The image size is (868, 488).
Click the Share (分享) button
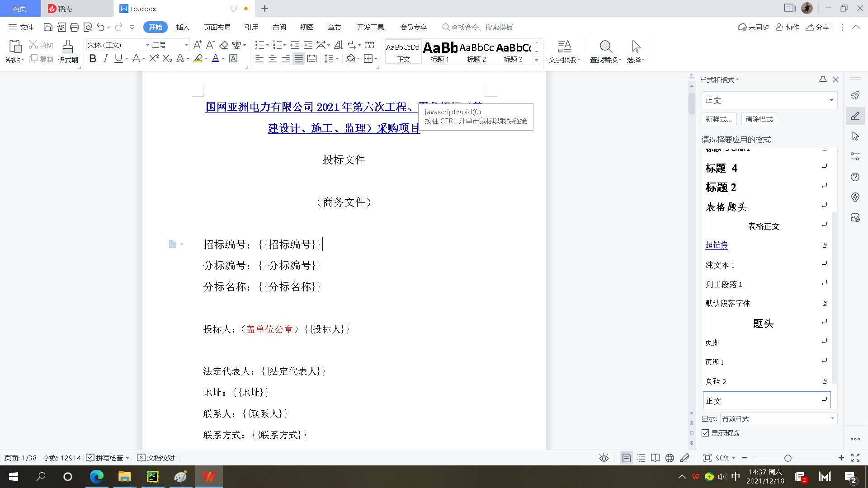coord(818,27)
